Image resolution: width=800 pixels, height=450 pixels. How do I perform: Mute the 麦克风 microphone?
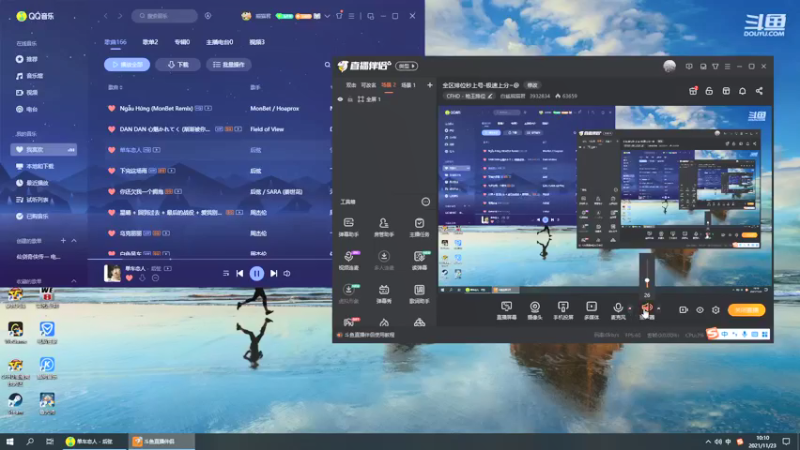tap(618, 310)
